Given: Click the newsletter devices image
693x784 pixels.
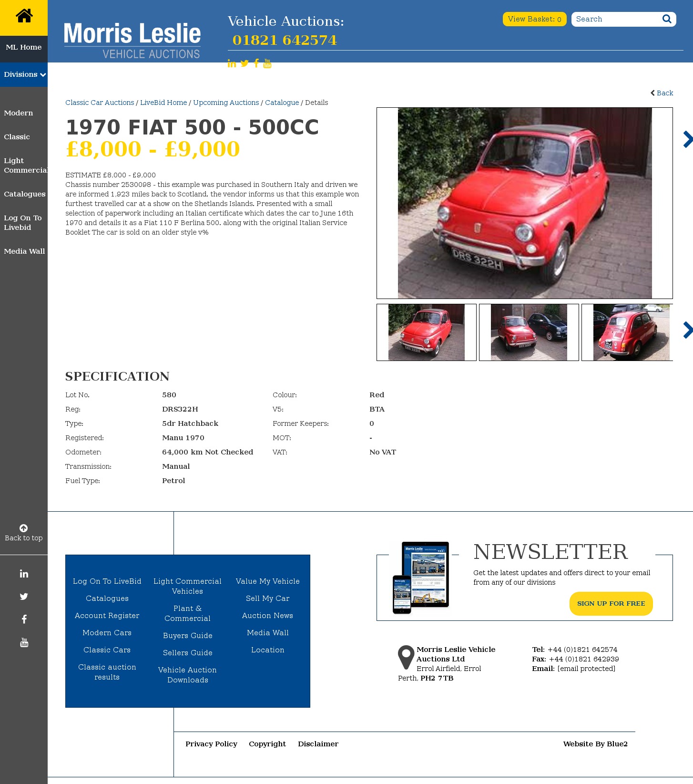Looking at the screenshot, I should pos(421,578).
